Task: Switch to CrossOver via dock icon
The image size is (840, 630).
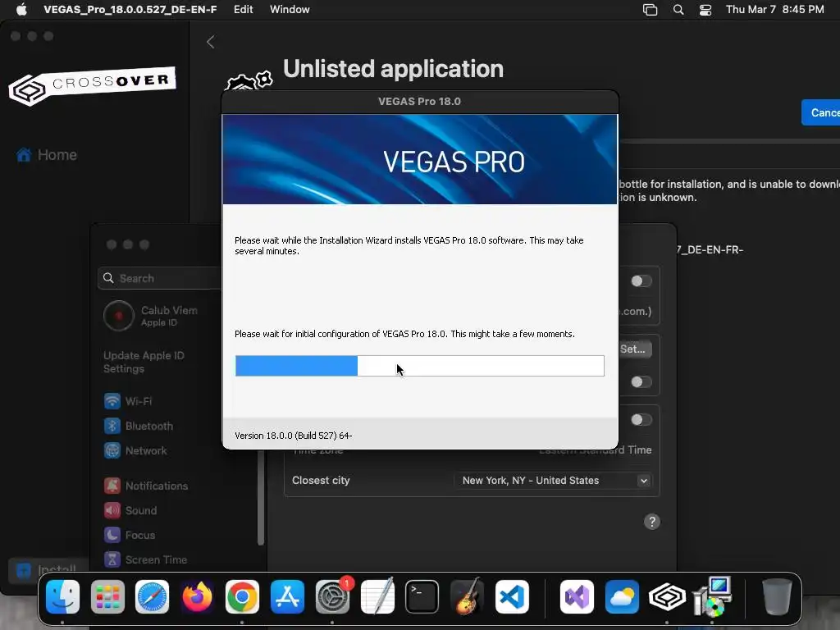Action: 667,596
